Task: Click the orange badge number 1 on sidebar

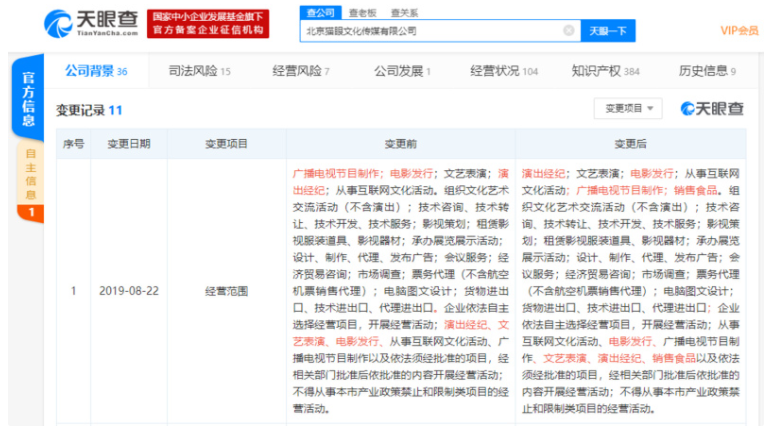Action: coord(30,213)
